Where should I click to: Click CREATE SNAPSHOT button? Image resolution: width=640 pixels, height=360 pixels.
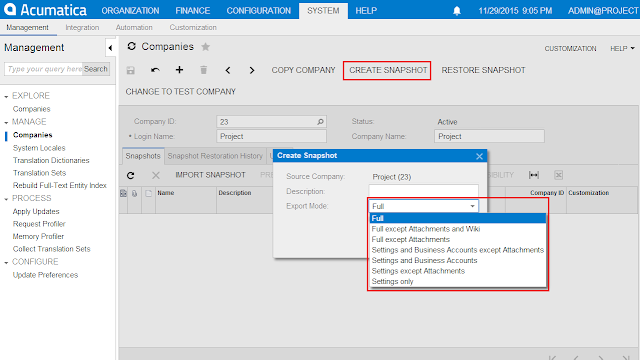click(x=388, y=70)
